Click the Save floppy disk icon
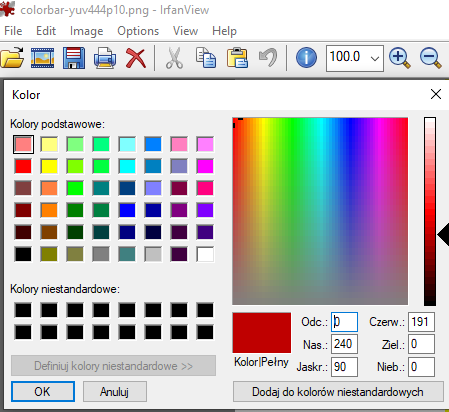The height and width of the screenshot is (412, 449). [74, 58]
